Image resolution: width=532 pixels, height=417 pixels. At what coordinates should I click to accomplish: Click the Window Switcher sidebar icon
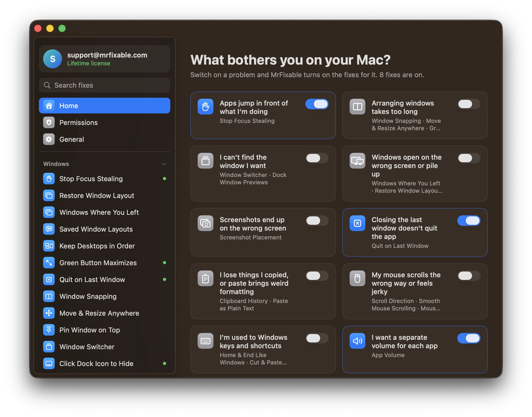tap(49, 347)
